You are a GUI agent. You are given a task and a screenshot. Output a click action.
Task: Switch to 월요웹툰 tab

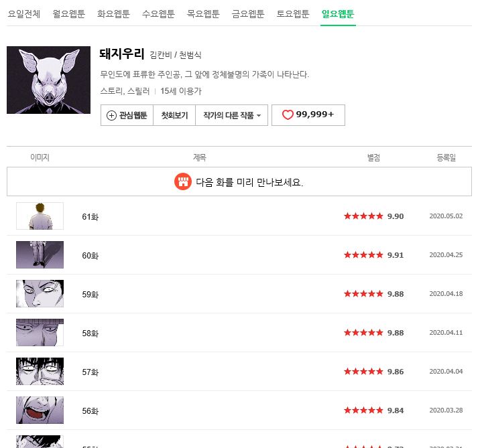[x=68, y=14]
